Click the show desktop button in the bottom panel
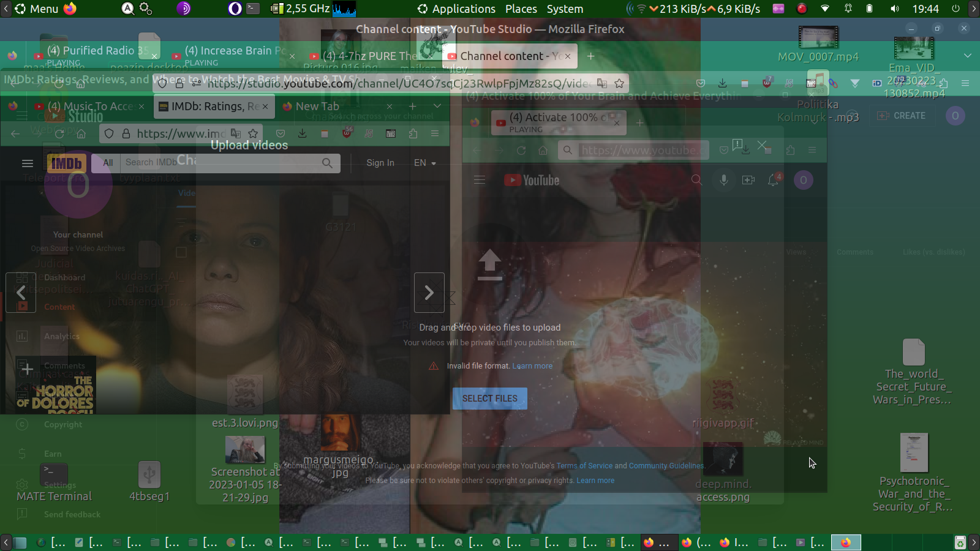 pyautogui.click(x=21, y=542)
